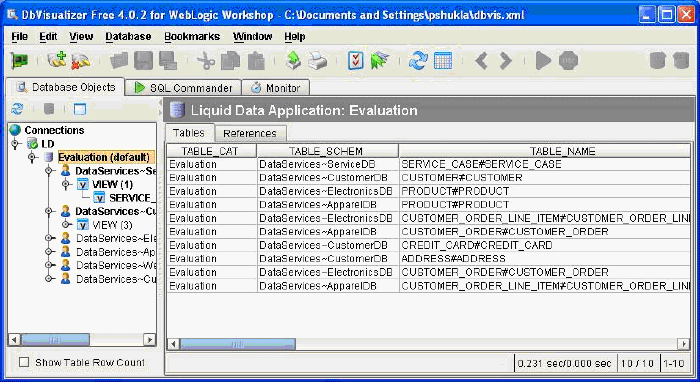Click the grayed open folder toolbar icon

click(119, 60)
